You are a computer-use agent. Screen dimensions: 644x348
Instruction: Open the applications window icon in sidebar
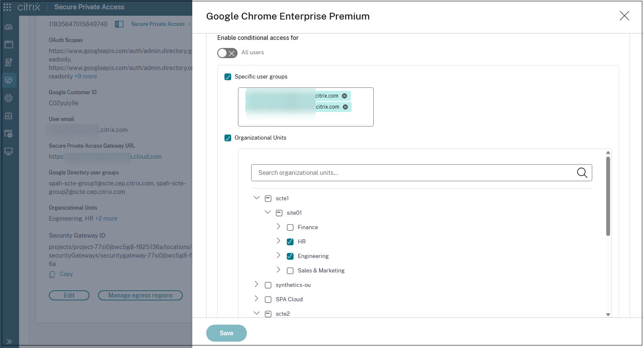coord(8,45)
